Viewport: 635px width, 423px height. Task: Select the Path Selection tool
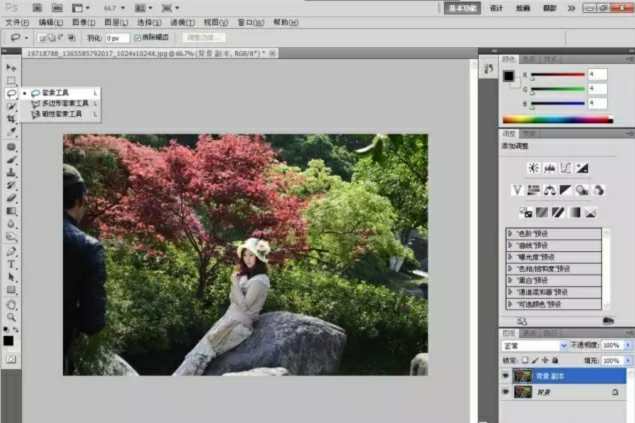[x=11, y=277]
